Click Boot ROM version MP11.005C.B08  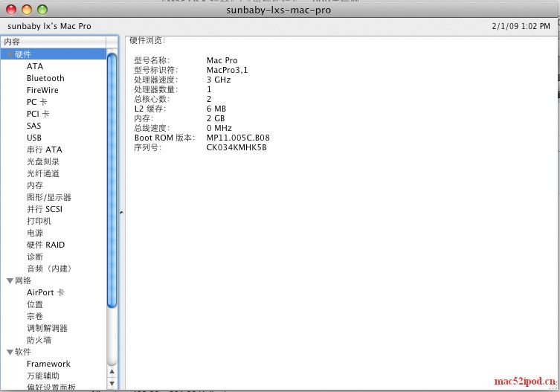(x=238, y=138)
